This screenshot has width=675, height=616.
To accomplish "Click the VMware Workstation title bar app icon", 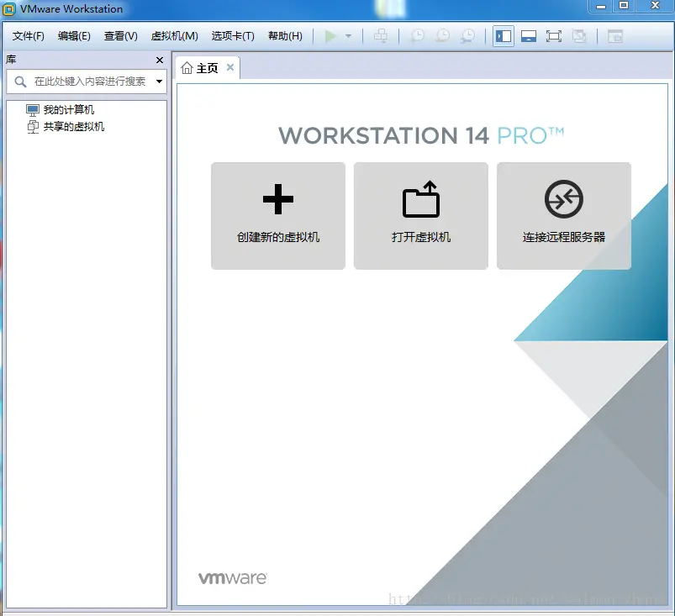I will (x=9, y=9).
